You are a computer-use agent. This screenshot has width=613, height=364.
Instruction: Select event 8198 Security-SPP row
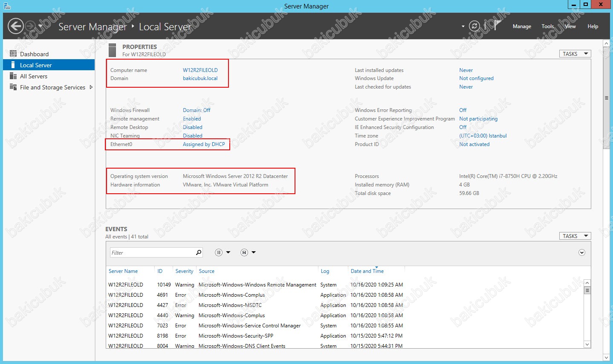click(x=344, y=336)
